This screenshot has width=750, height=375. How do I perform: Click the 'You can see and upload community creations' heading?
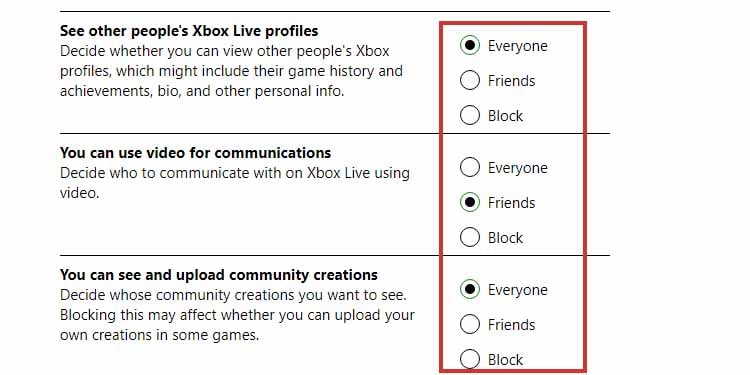pos(219,275)
